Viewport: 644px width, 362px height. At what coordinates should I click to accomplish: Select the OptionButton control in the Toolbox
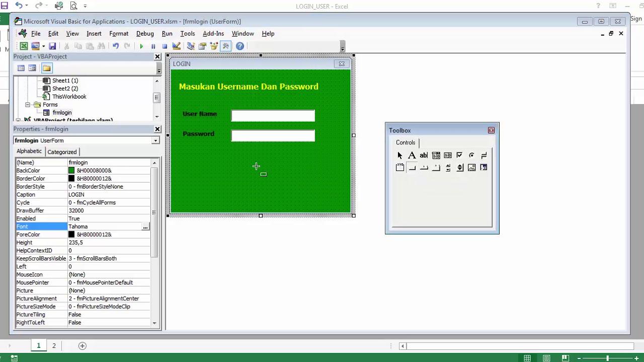click(x=471, y=155)
